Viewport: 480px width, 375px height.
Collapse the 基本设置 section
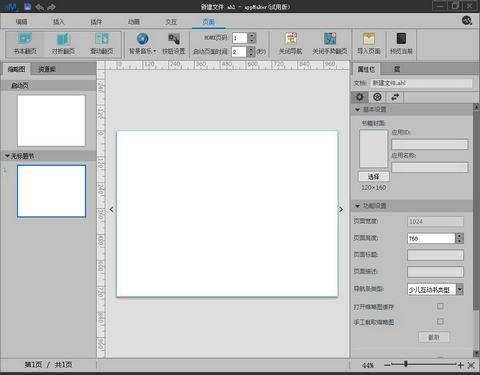coord(357,109)
